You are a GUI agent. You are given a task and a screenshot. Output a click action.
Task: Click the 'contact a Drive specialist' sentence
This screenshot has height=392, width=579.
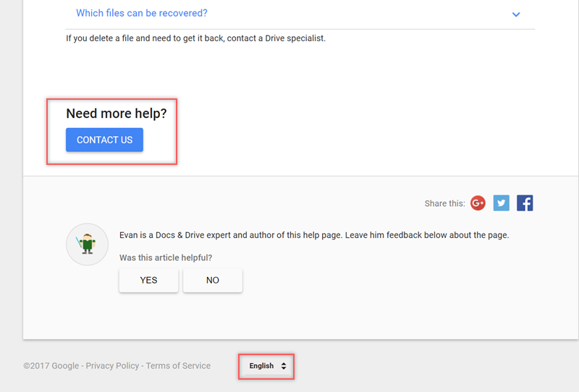[276, 38]
